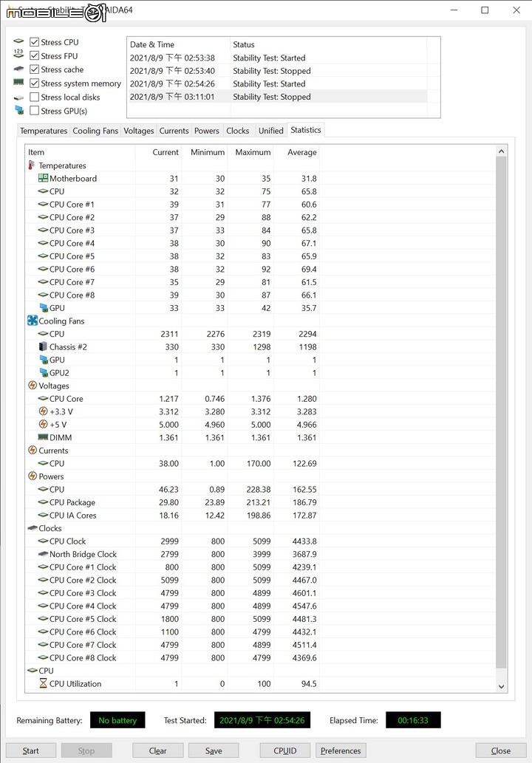Click the Temperatures thermometer icon
The height and width of the screenshot is (763, 532).
pyautogui.click(x=32, y=165)
